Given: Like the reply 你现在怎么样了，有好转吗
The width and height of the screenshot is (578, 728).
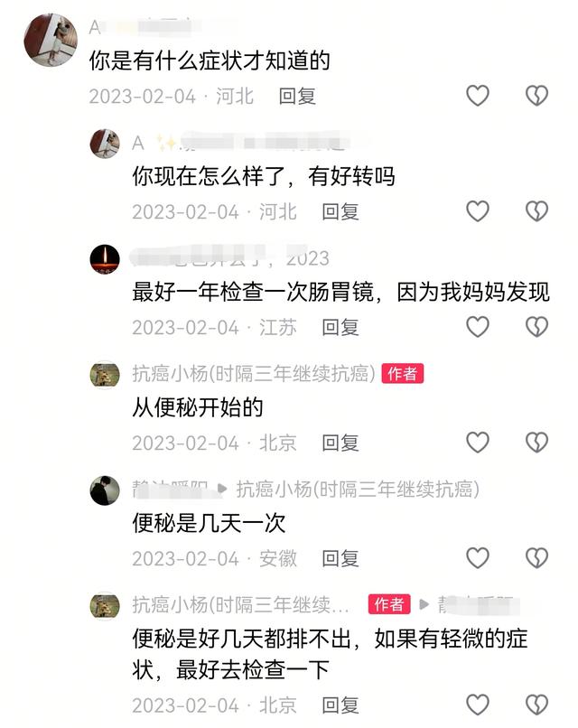Looking at the screenshot, I should [x=478, y=211].
